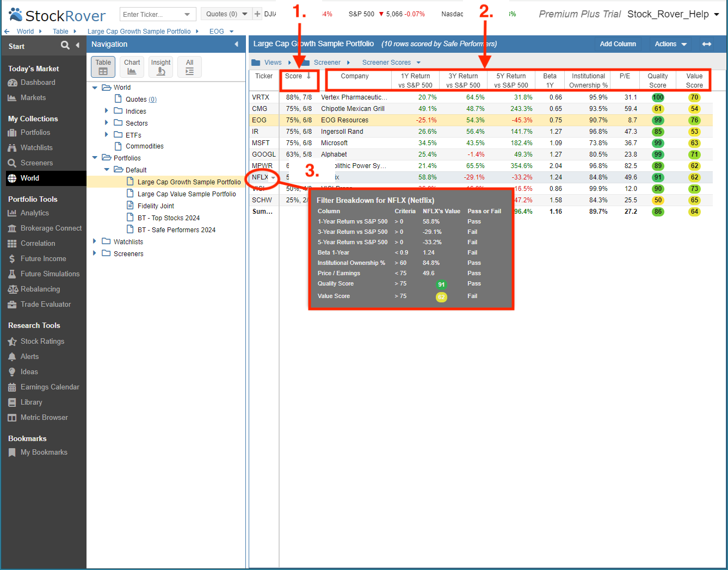The image size is (728, 570).
Task: Select Large Cap Value Sample Portfolio in the tree
Action: click(x=187, y=194)
